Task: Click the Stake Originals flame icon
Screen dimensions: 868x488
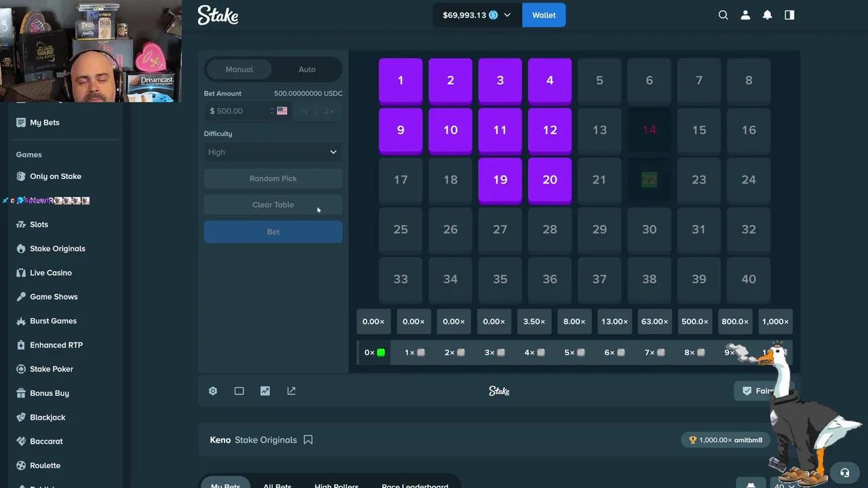Action: (21, 249)
